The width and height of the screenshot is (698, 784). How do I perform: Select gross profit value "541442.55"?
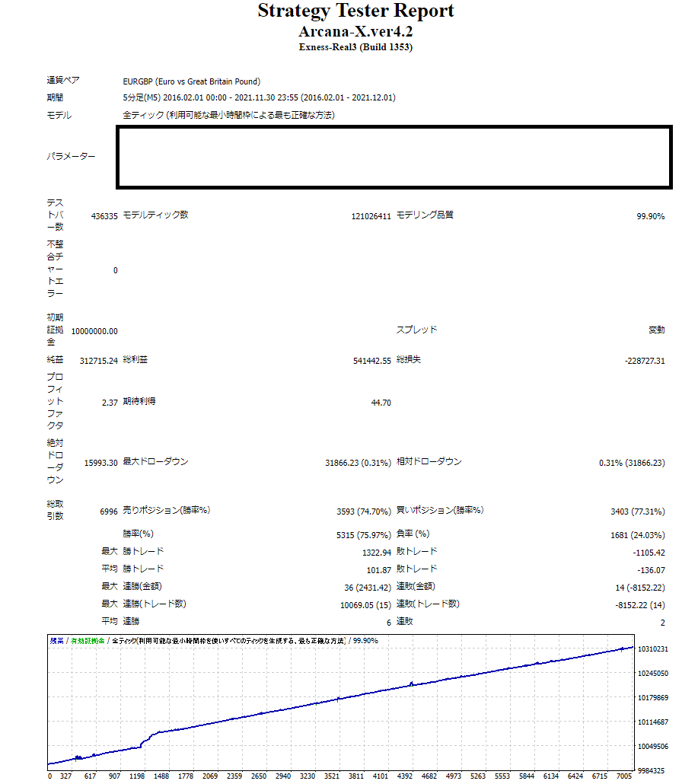click(372, 361)
